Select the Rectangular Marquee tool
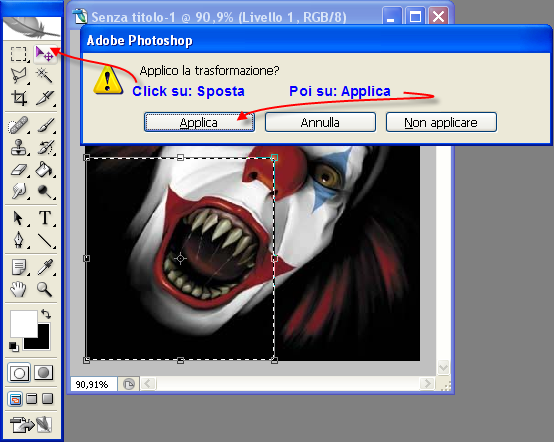The height and width of the screenshot is (442, 554). pos(18,54)
